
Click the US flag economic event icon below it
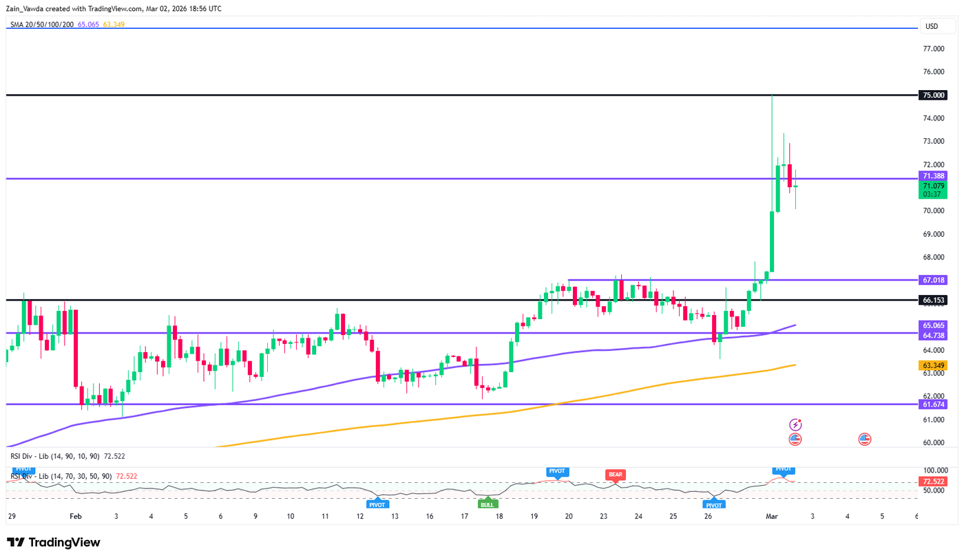click(796, 438)
